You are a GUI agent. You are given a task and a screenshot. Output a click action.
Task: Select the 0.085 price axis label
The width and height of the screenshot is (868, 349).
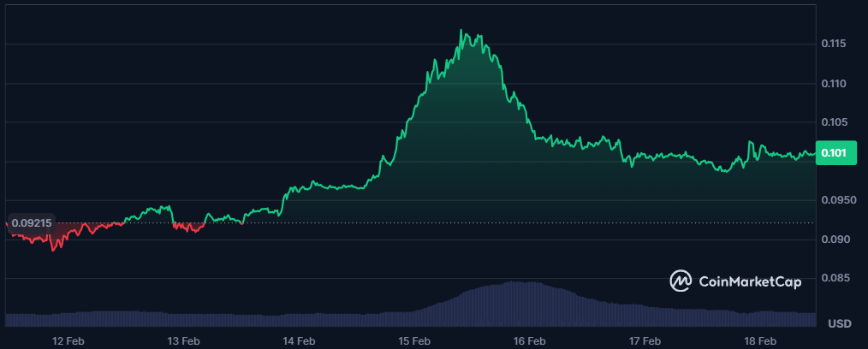click(x=835, y=278)
